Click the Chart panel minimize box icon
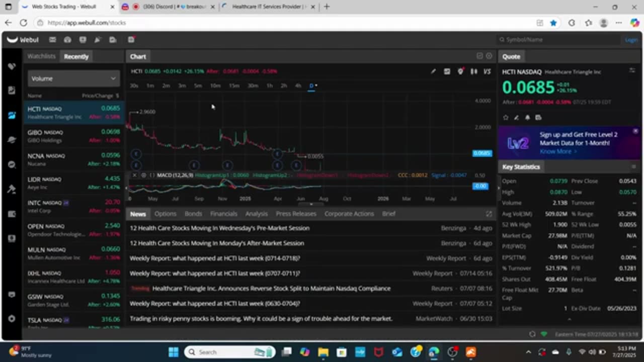 click(479, 56)
